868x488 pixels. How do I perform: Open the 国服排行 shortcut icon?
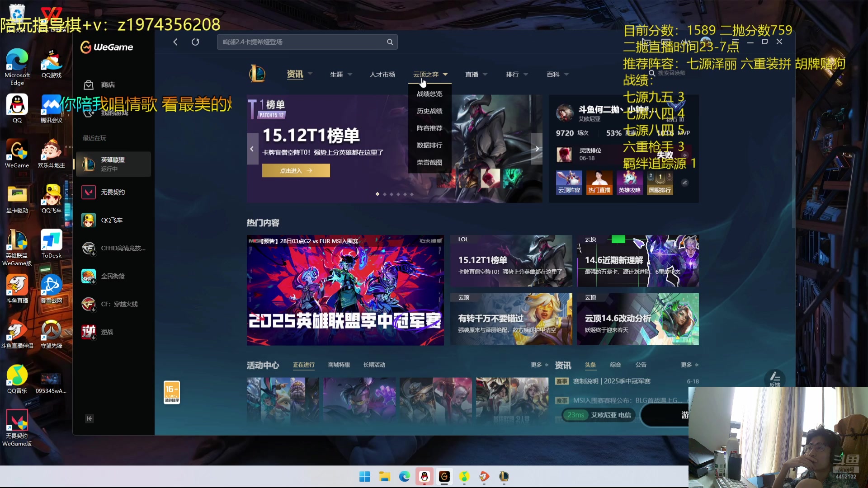(660, 182)
